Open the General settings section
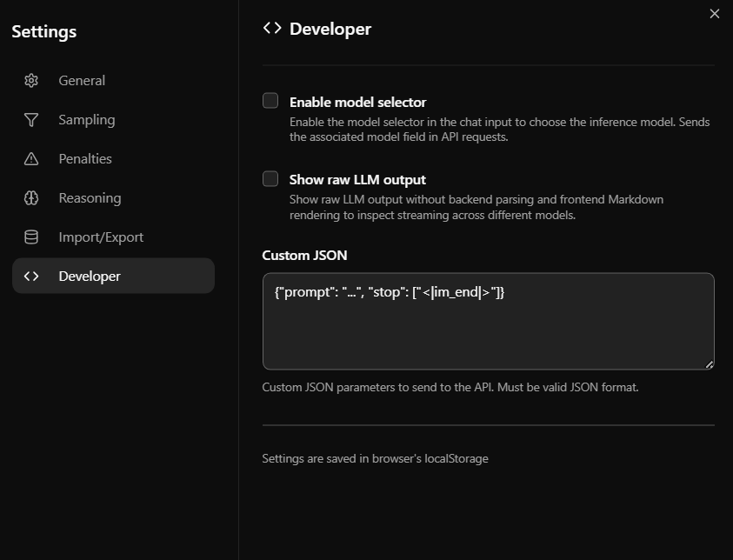733x560 pixels. tap(82, 81)
